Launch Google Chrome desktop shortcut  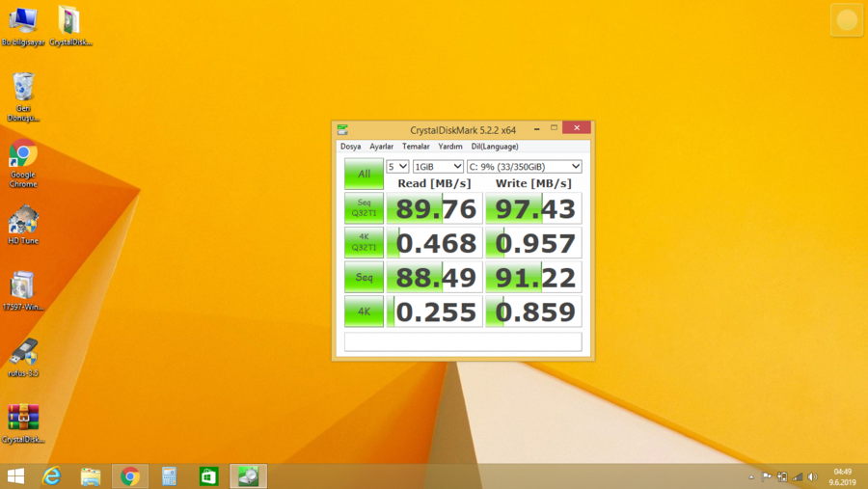pyautogui.click(x=23, y=163)
